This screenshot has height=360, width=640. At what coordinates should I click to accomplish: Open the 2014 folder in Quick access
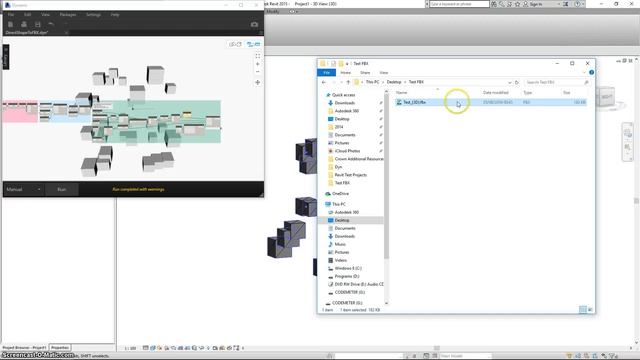tap(339, 127)
